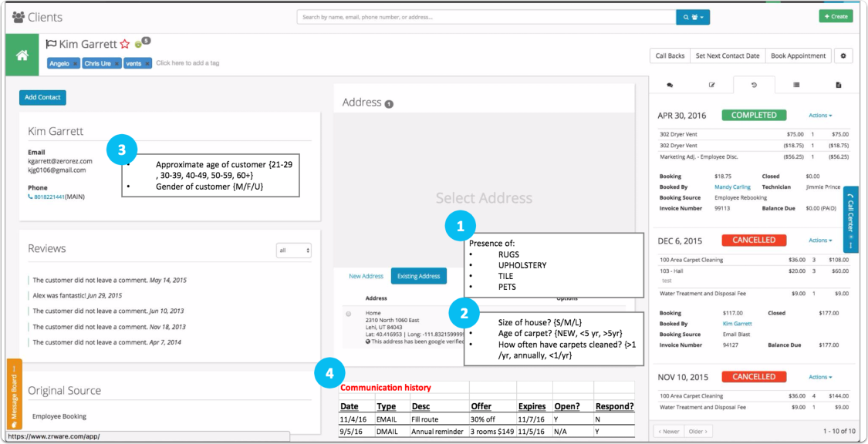Switch to the Existing Address tab

418,276
